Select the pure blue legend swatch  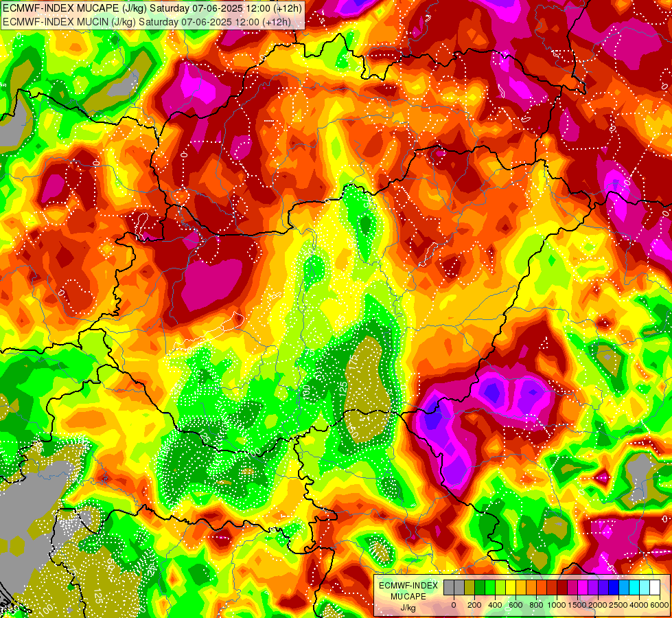click(x=614, y=587)
